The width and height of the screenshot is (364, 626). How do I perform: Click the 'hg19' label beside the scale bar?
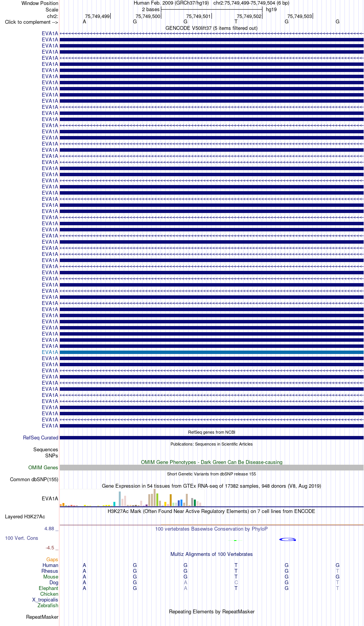tap(271, 9)
